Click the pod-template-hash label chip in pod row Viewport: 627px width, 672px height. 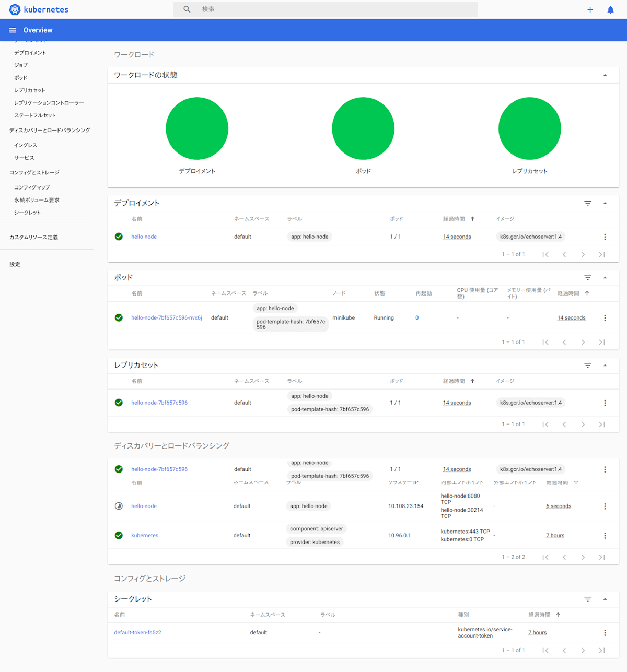pyautogui.click(x=291, y=324)
